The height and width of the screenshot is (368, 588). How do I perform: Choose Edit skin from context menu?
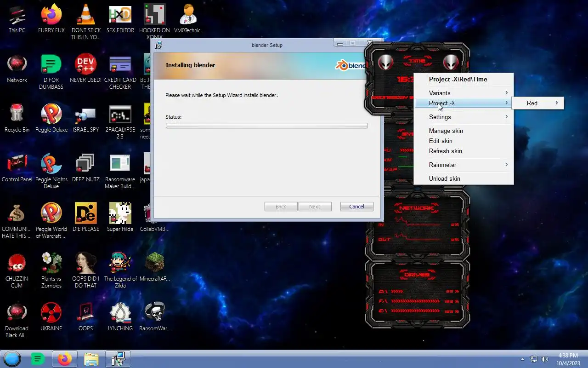click(x=464, y=141)
